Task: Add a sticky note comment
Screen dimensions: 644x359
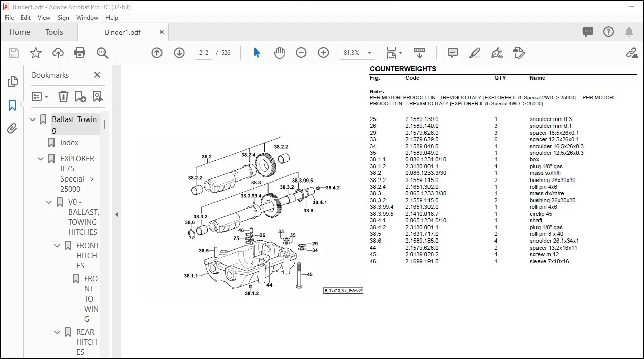Action: (x=453, y=53)
